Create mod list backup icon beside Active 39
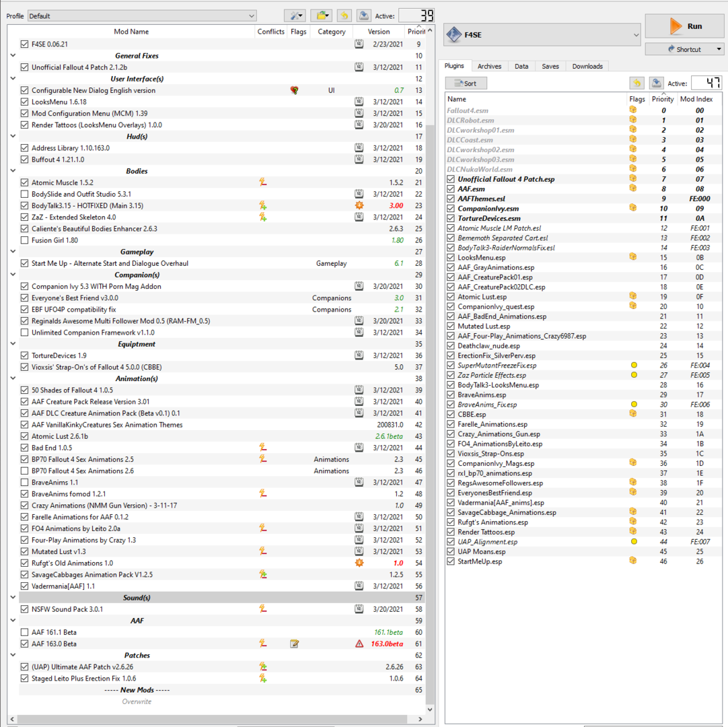This screenshot has width=728, height=727. (363, 15)
